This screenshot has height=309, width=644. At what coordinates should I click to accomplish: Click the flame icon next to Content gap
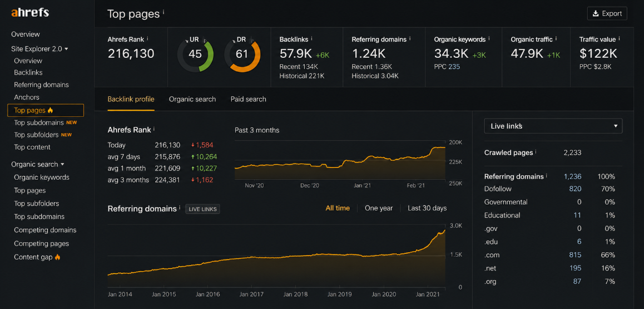tap(57, 257)
